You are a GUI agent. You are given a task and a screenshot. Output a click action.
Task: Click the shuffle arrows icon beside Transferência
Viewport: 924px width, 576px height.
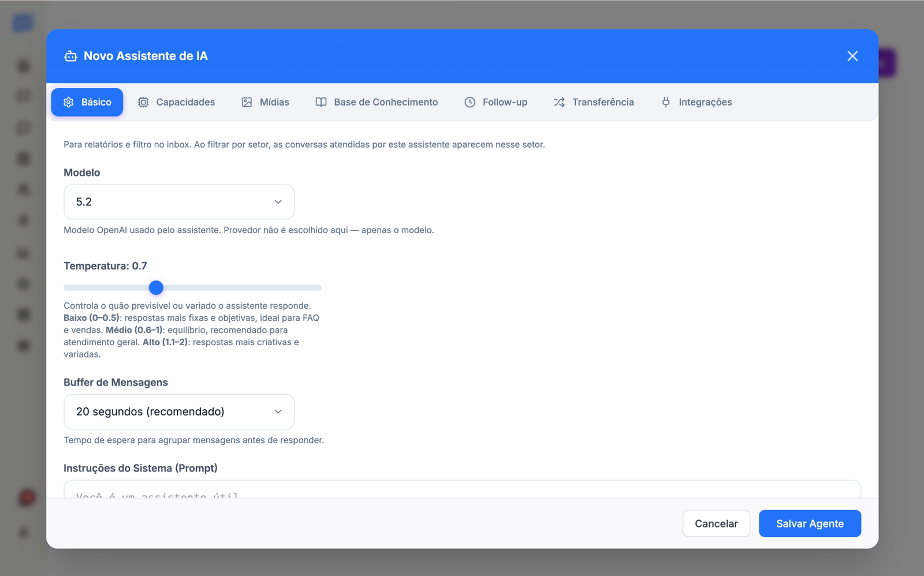tap(559, 102)
